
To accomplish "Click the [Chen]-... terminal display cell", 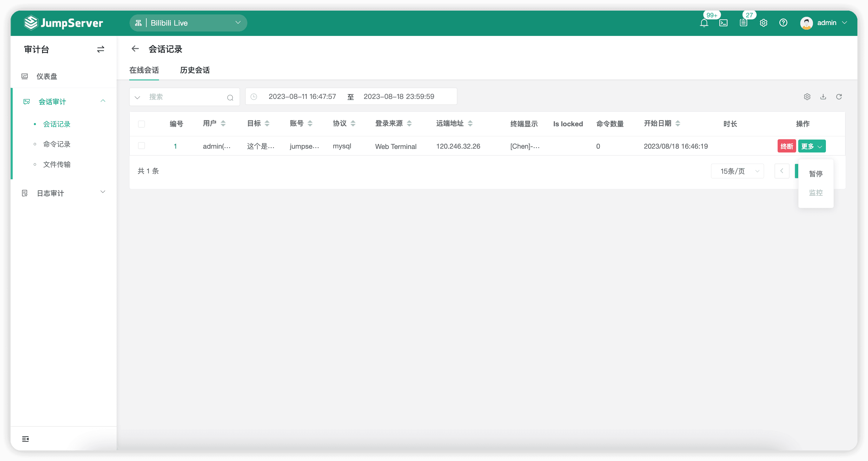I will 525,146.
